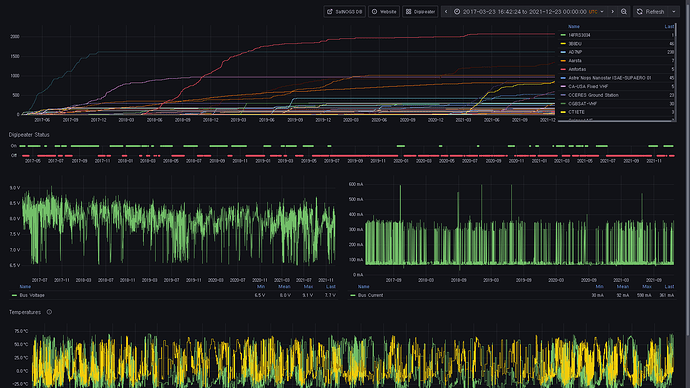This screenshot has width=690, height=388.
Task: Open the refresh interval dropdown arrow
Action: pos(674,12)
